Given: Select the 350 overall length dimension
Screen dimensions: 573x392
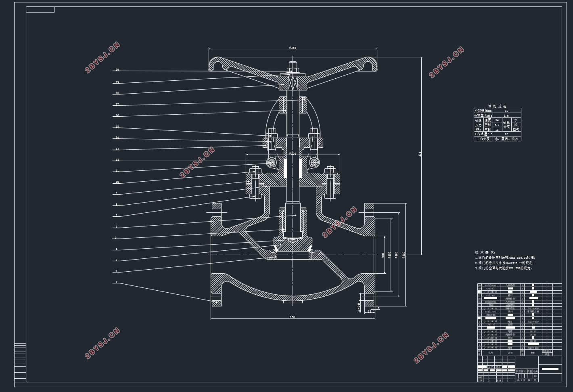Looking at the screenshot, I should pyautogui.click(x=292, y=317).
